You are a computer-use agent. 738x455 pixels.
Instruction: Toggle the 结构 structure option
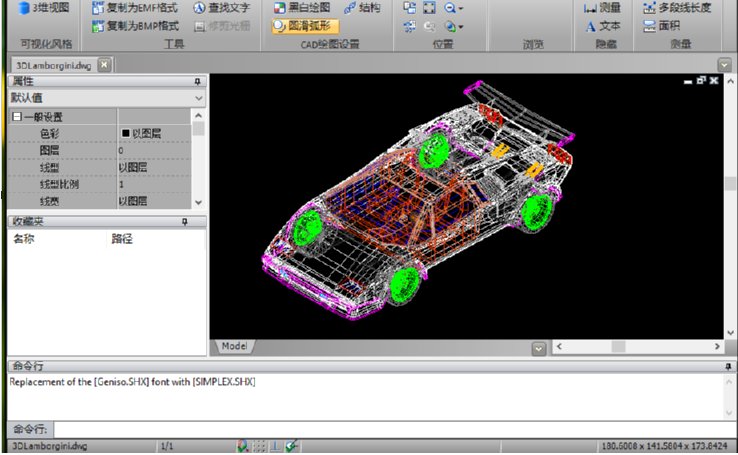click(x=362, y=8)
